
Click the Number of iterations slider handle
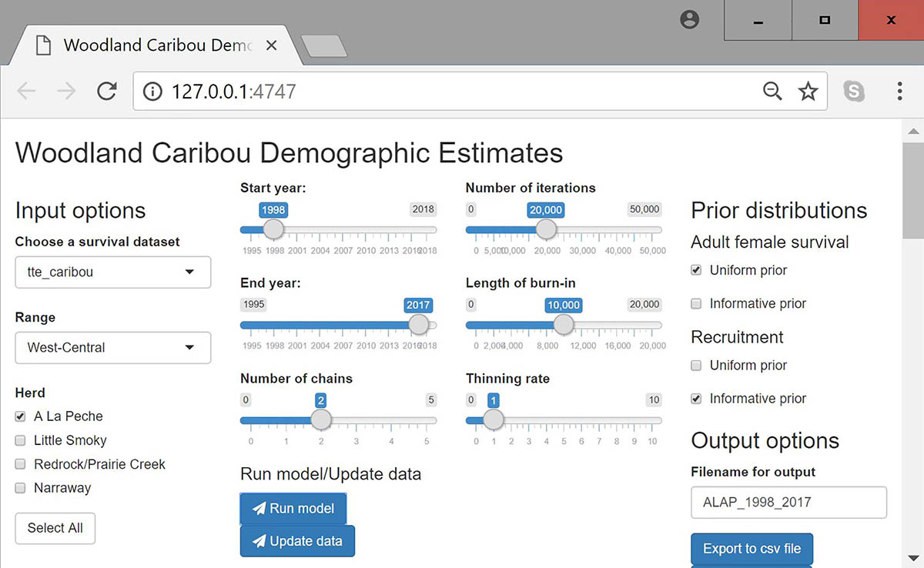point(546,229)
